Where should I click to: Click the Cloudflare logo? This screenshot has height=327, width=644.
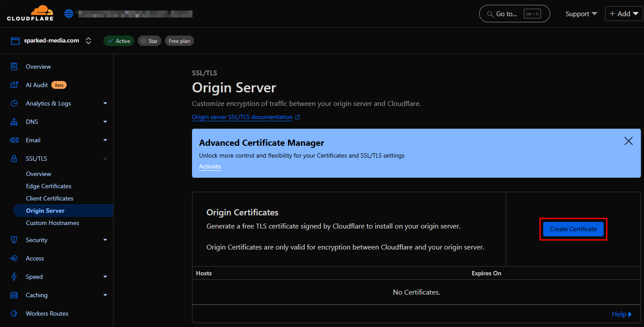pyautogui.click(x=30, y=13)
